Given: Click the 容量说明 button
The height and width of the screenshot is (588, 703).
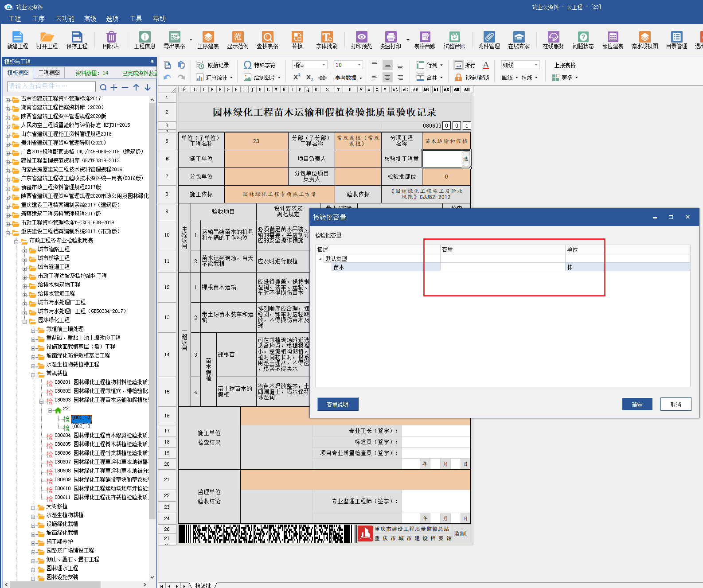Looking at the screenshot, I should tap(338, 405).
